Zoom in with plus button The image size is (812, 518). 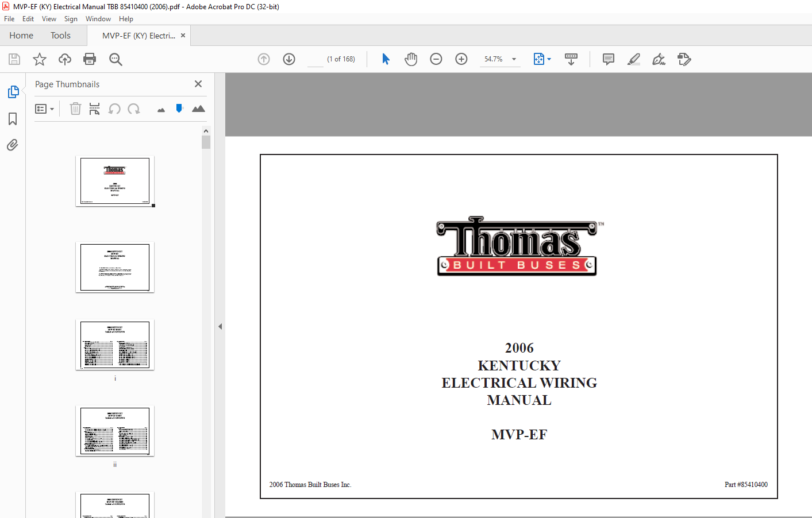(x=461, y=59)
